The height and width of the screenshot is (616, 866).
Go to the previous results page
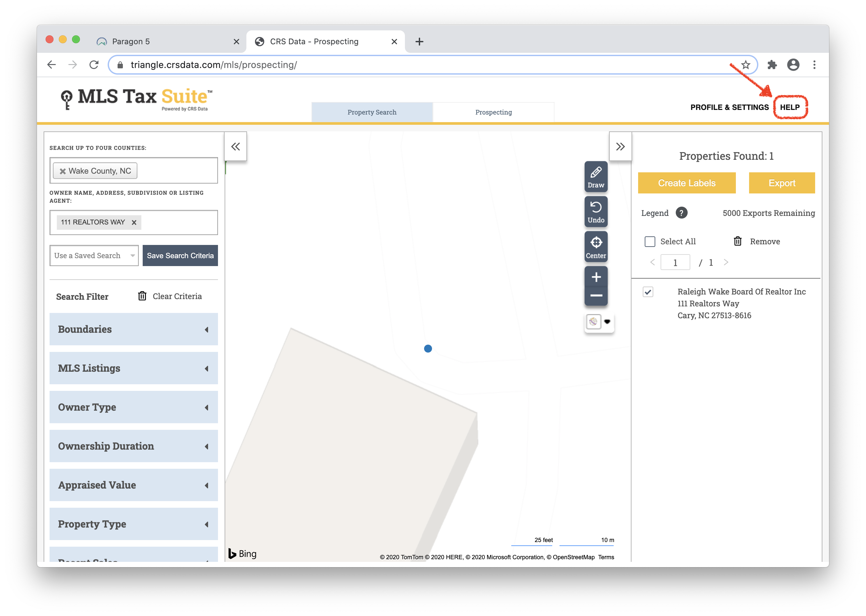pos(652,262)
